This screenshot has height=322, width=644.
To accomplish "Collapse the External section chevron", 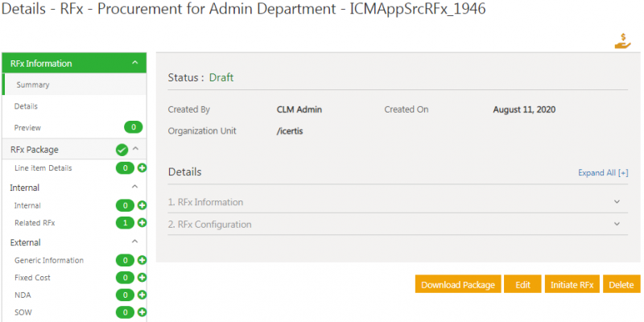I will coord(134,242).
